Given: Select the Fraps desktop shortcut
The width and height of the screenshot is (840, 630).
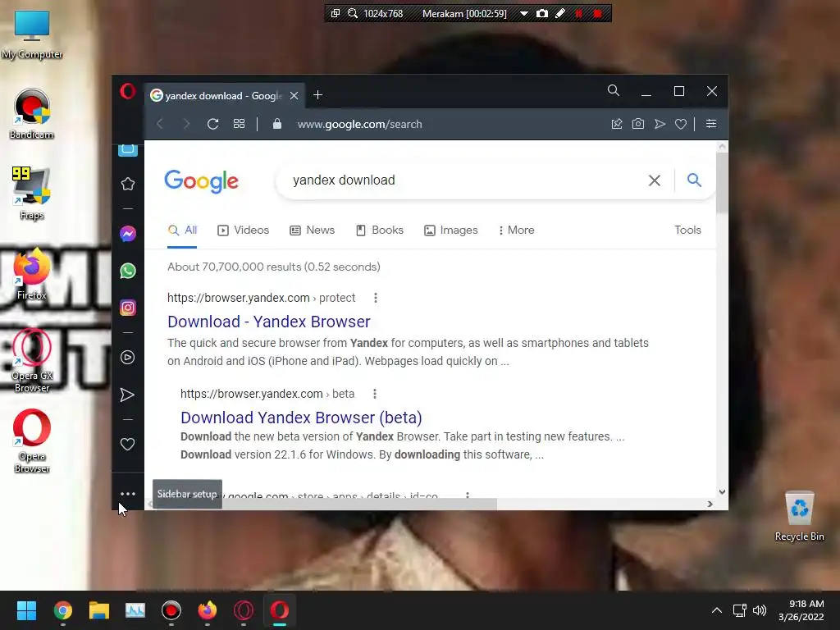Looking at the screenshot, I should (32, 194).
